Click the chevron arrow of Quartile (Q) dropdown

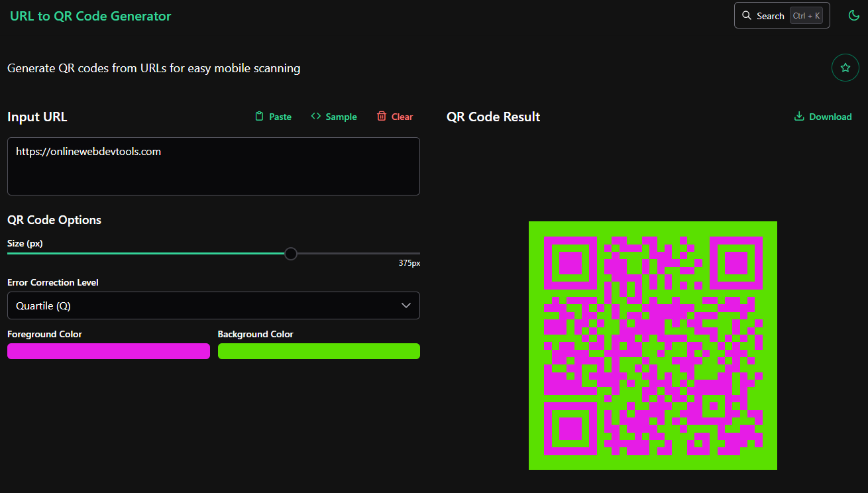click(406, 305)
